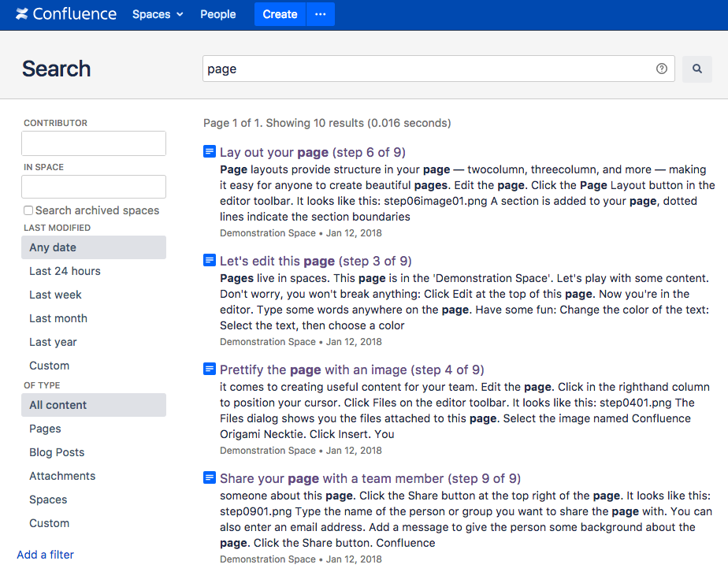Open Let's edit this page (step 3 of 9)
The height and width of the screenshot is (572, 728).
(316, 261)
